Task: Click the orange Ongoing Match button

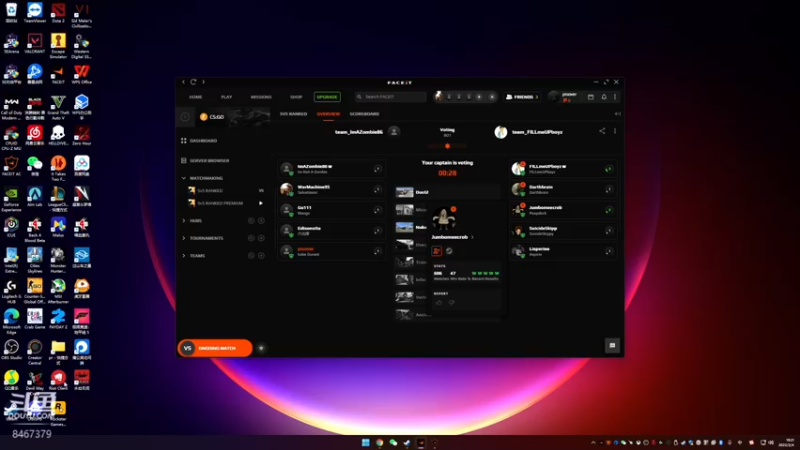Action: coord(215,348)
